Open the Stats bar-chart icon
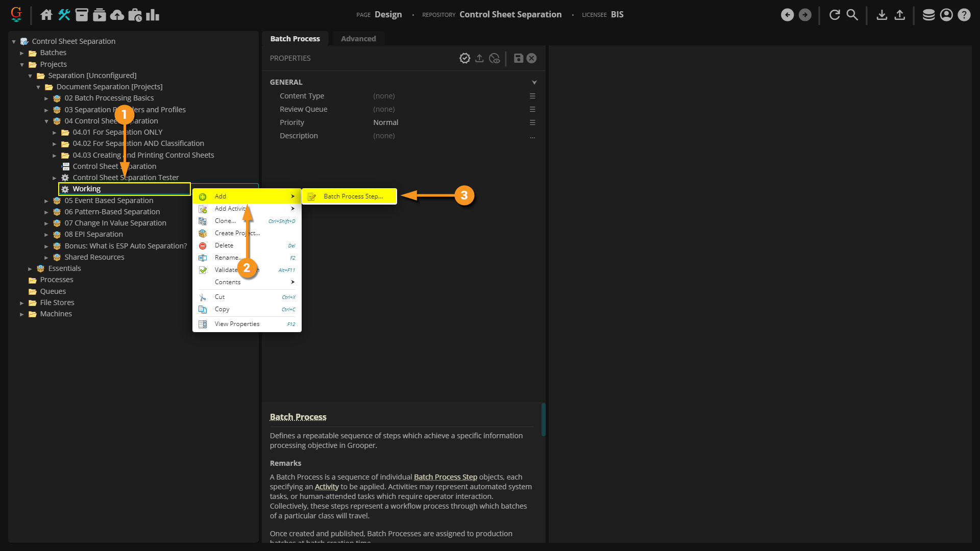The height and width of the screenshot is (551, 980). click(x=153, y=15)
